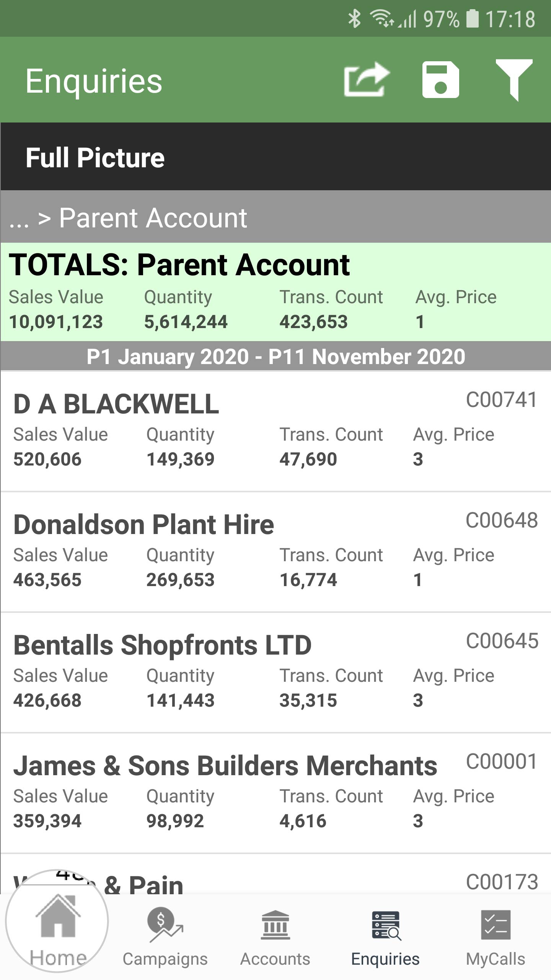Tap the save floppy disk icon
The width and height of the screenshot is (551, 980).
pyautogui.click(x=440, y=79)
